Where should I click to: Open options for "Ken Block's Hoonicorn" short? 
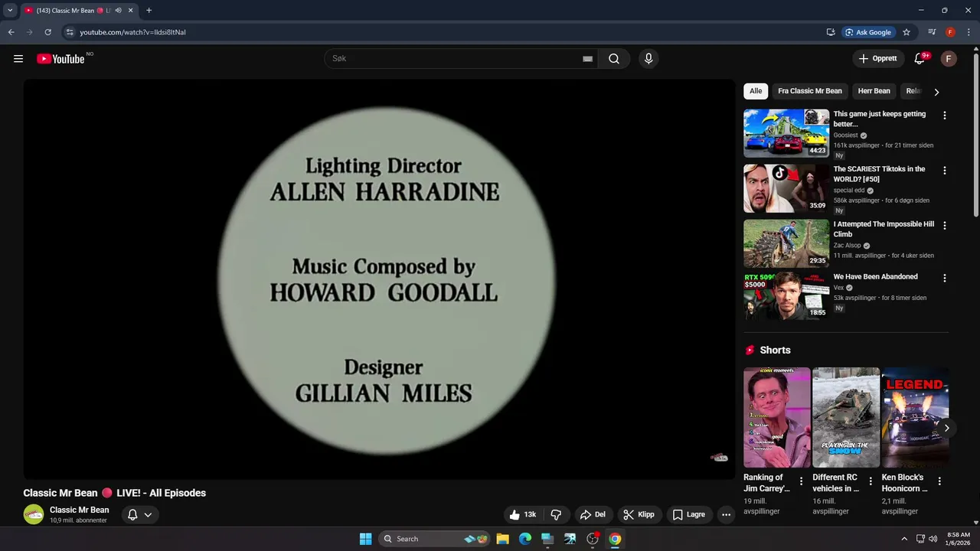click(939, 481)
